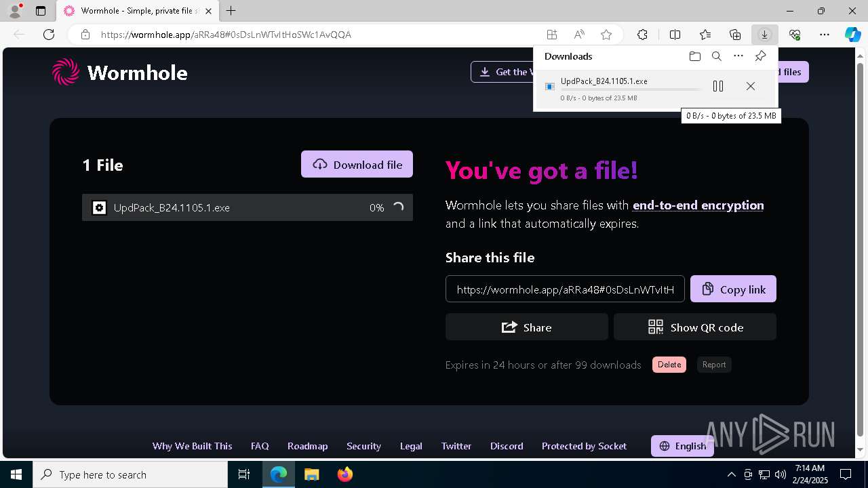Open the Collections icon
The image size is (868, 488).
[735, 35]
